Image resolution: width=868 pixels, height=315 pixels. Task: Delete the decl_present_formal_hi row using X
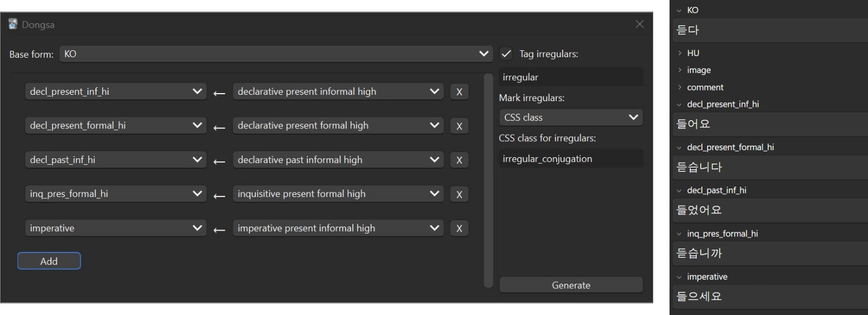click(x=459, y=126)
